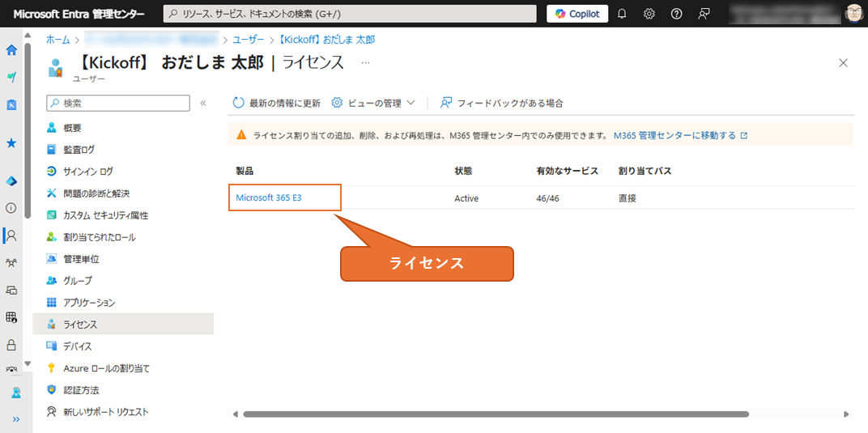
Task: Open the ビューの管理 dropdown
Action: (x=373, y=103)
